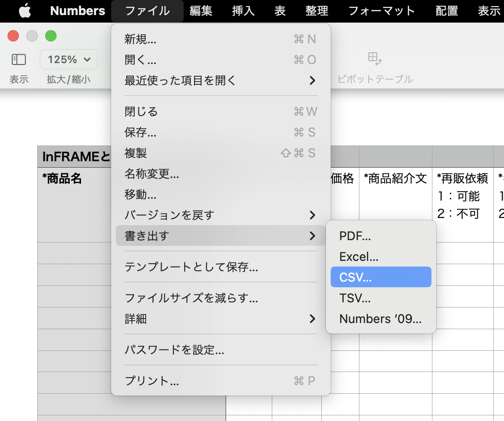Open the Apple menu
Image resolution: width=504 pixels, height=421 pixels.
[24, 11]
